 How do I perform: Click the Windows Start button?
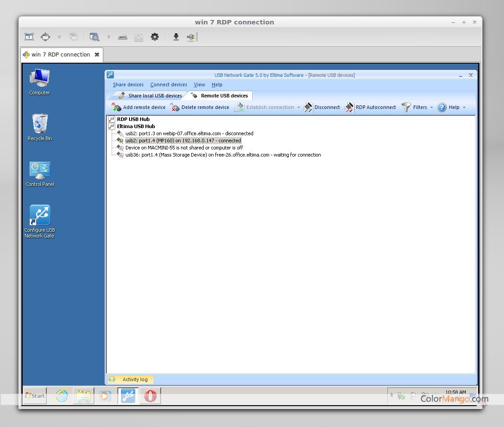pyautogui.click(x=35, y=395)
